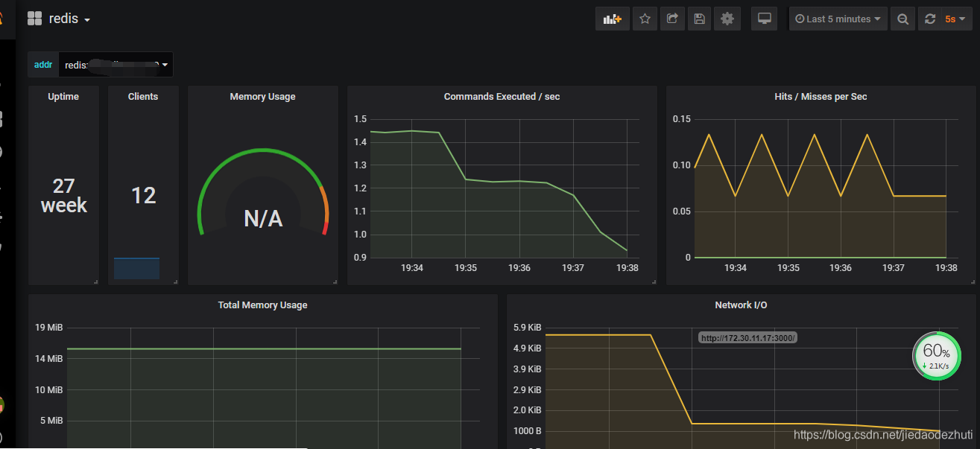The height and width of the screenshot is (449, 980).
Task: Click the 5.9 KiB label in Network I/O
Action: (x=527, y=328)
